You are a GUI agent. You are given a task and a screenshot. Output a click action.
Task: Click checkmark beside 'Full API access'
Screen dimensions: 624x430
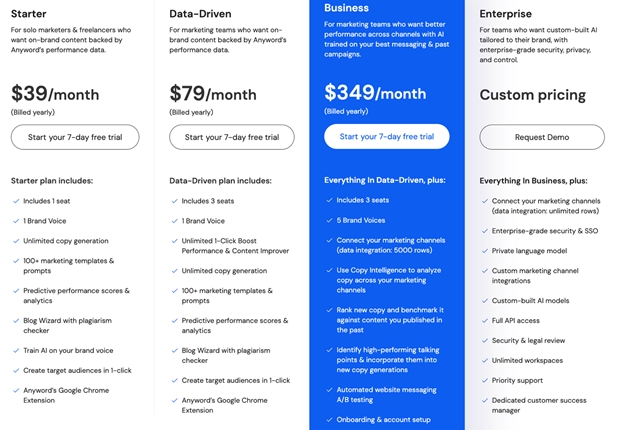(x=485, y=321)
